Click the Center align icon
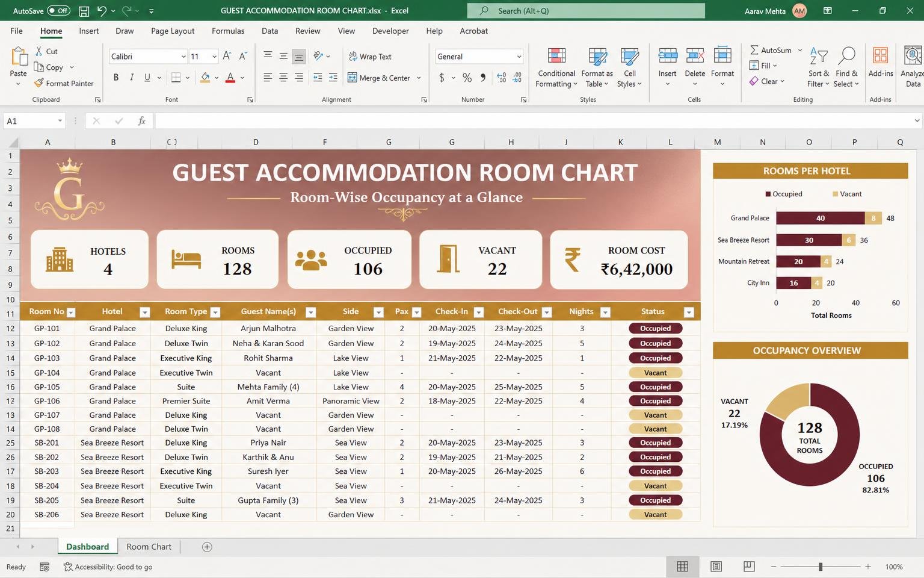 (283, 77)
